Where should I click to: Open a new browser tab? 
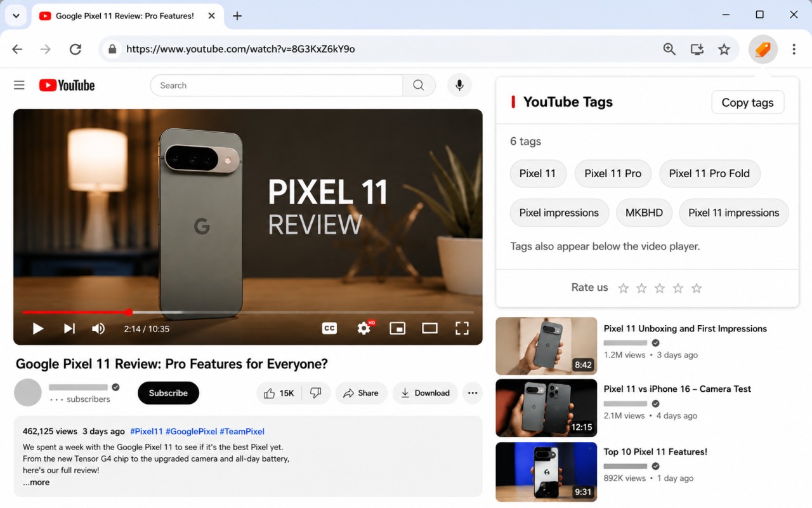(x=237, y=16)
